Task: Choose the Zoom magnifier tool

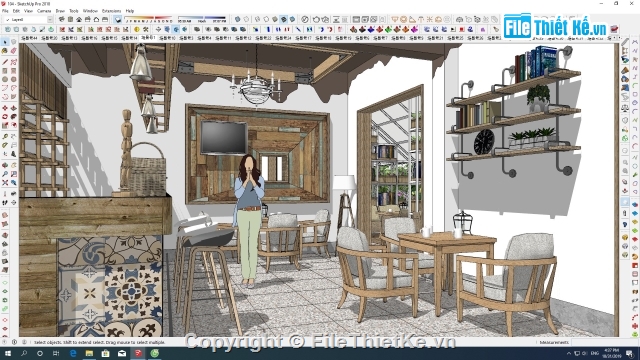Action: tap(5, 174)
